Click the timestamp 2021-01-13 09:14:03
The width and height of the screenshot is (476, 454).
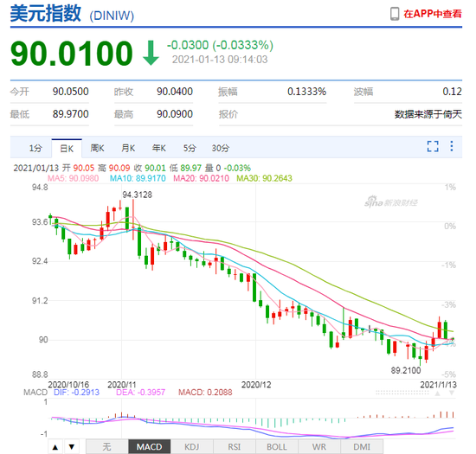coord(220,60)
